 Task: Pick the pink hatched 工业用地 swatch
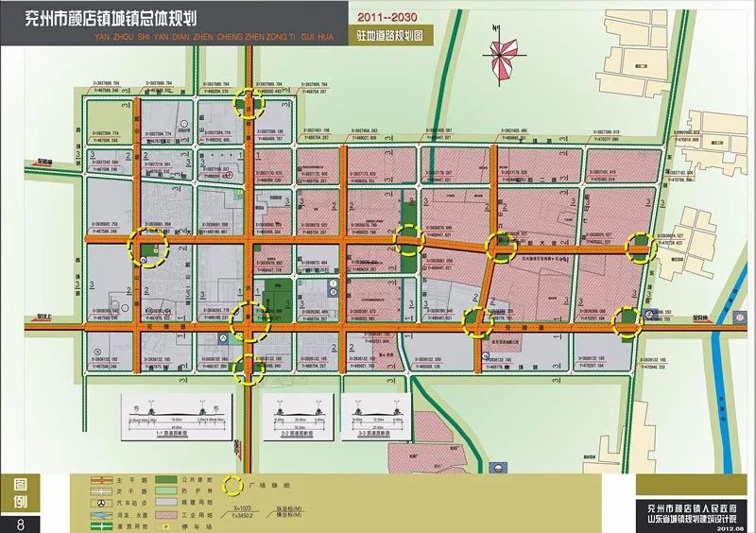click(166, 515)
